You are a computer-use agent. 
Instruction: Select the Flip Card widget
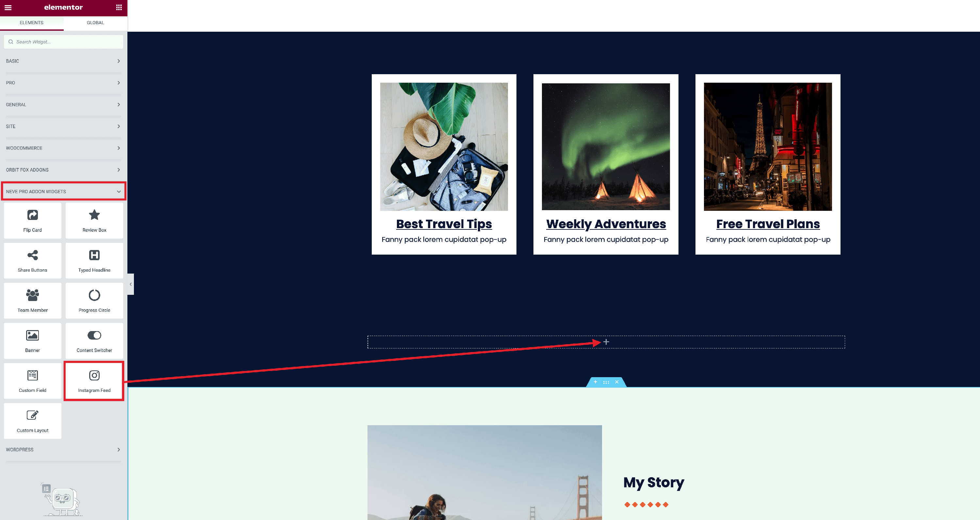coord(32,221)
